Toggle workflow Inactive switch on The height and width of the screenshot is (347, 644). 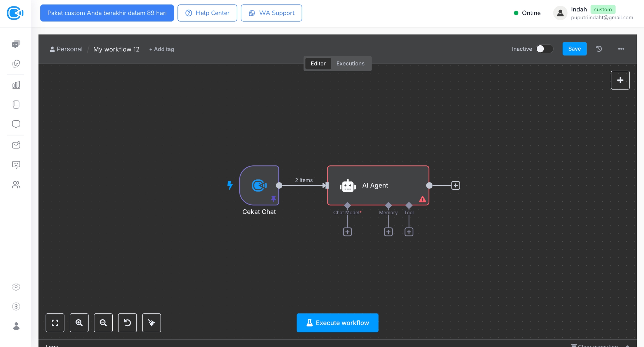point(544,49)
